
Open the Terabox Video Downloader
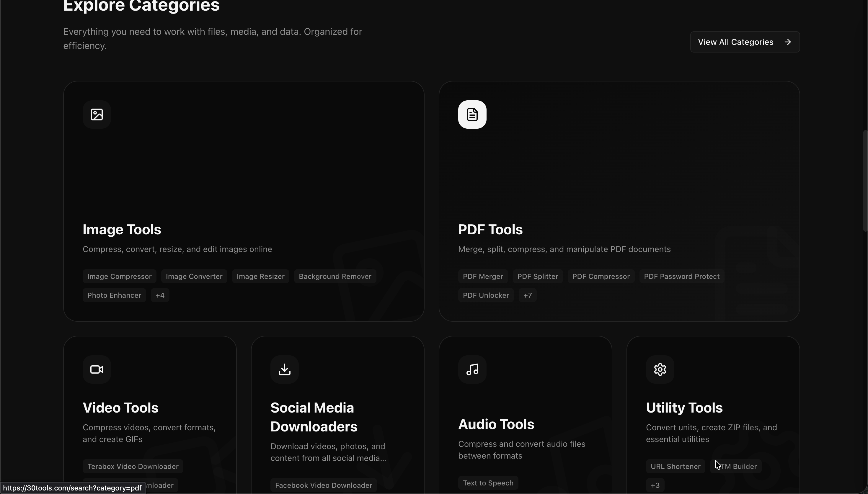point(133,466)
